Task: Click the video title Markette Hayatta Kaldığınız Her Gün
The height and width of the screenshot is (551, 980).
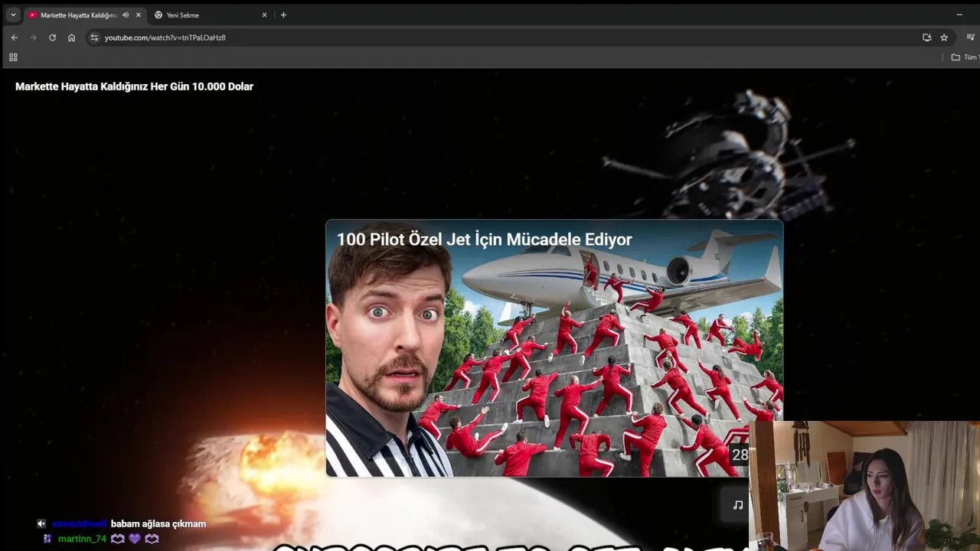Action: pos(134,86)
